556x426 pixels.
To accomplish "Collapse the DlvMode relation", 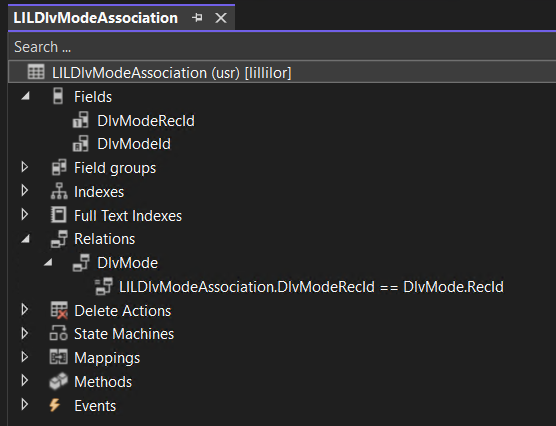I will 48,262.
